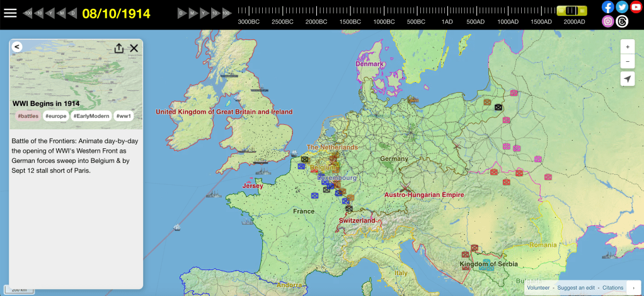Zoom out the map with minus button
This screenshot has width=644, height=296.
(x=627, y=61)
